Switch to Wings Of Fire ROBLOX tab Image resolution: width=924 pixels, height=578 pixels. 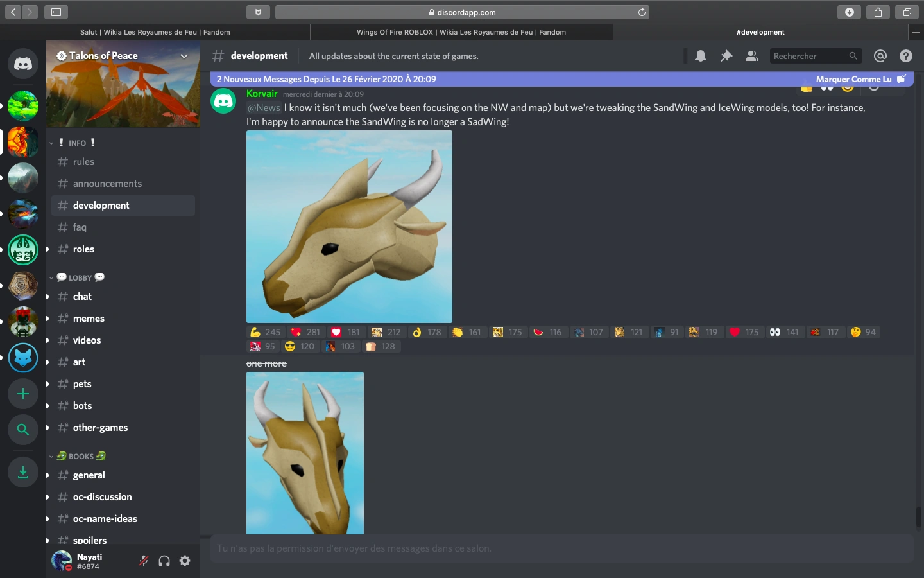click(461, 32)
